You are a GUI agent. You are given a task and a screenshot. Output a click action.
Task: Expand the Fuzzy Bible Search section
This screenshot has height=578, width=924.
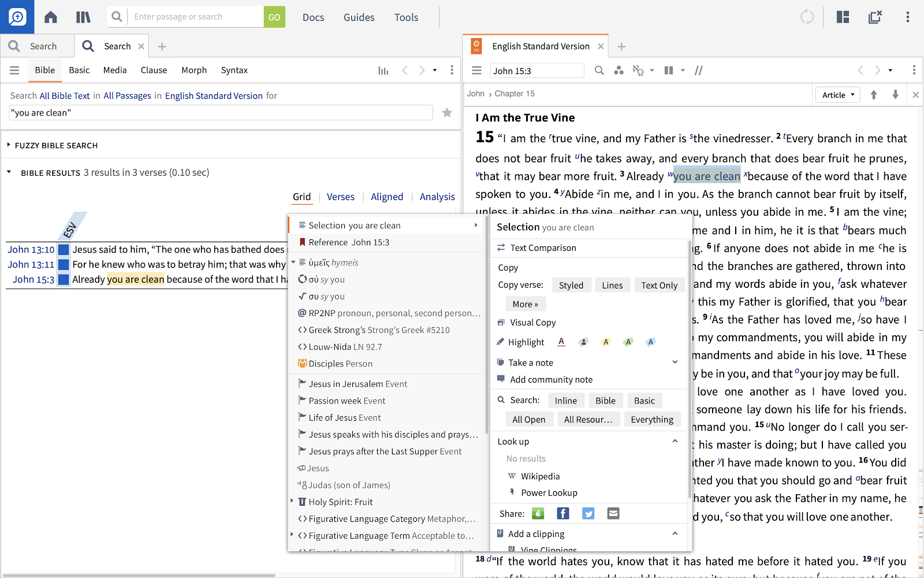(x=9, y=145)
